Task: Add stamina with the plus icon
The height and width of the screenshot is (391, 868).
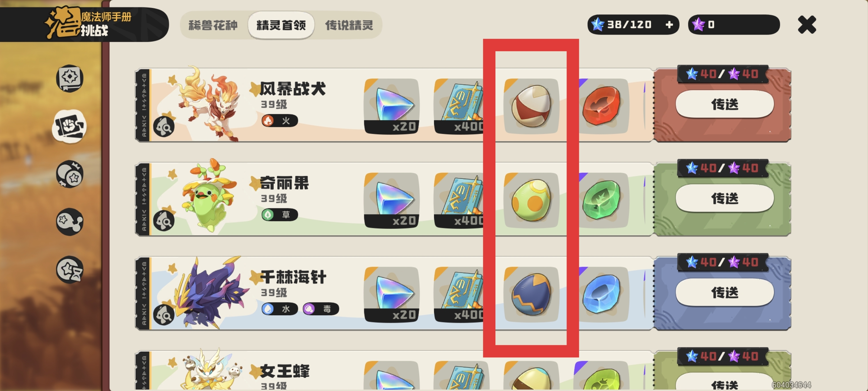Action: pos(669,25)
